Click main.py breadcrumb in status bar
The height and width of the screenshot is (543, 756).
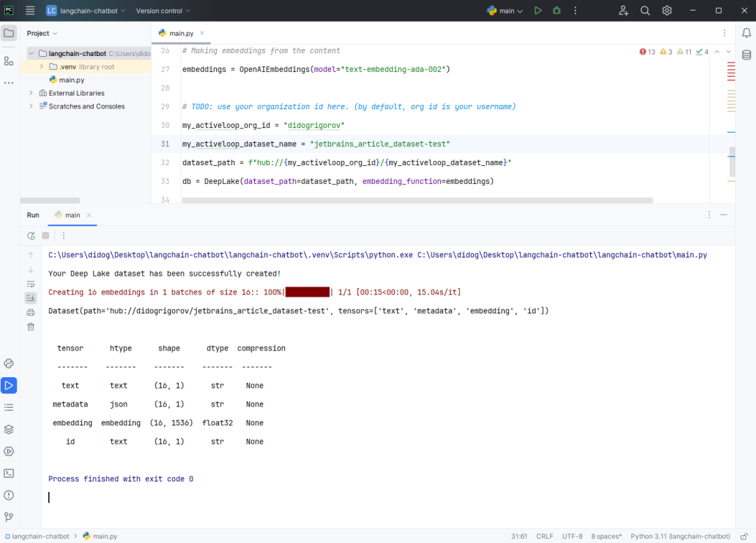tap(100, 536)
